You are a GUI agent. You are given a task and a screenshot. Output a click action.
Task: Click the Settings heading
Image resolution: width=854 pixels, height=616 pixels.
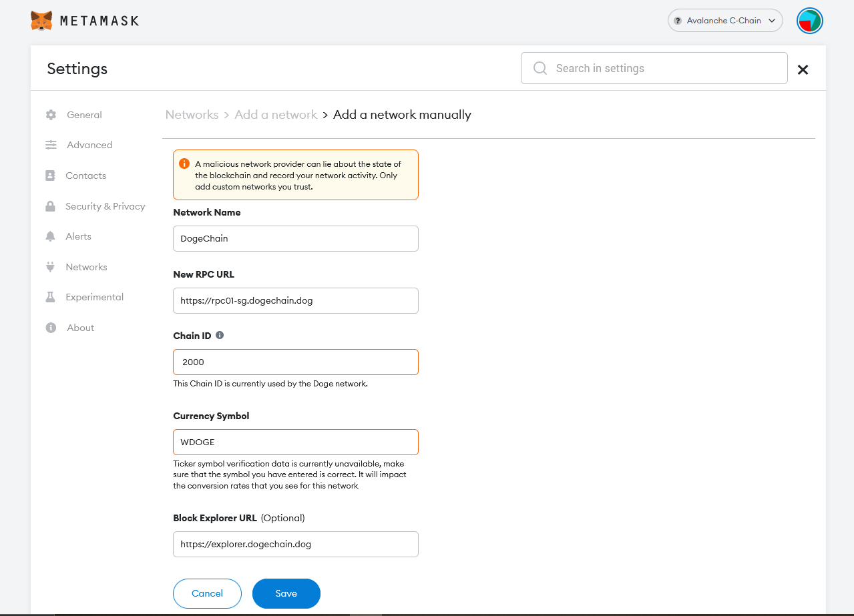point(77,69)
